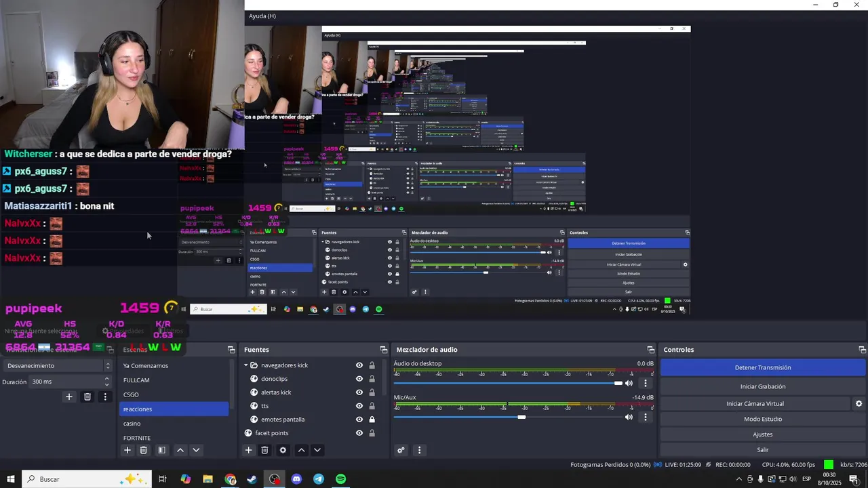868x488 pixels.
Task: Undock the Controles panel
Action: coord(862,350)
